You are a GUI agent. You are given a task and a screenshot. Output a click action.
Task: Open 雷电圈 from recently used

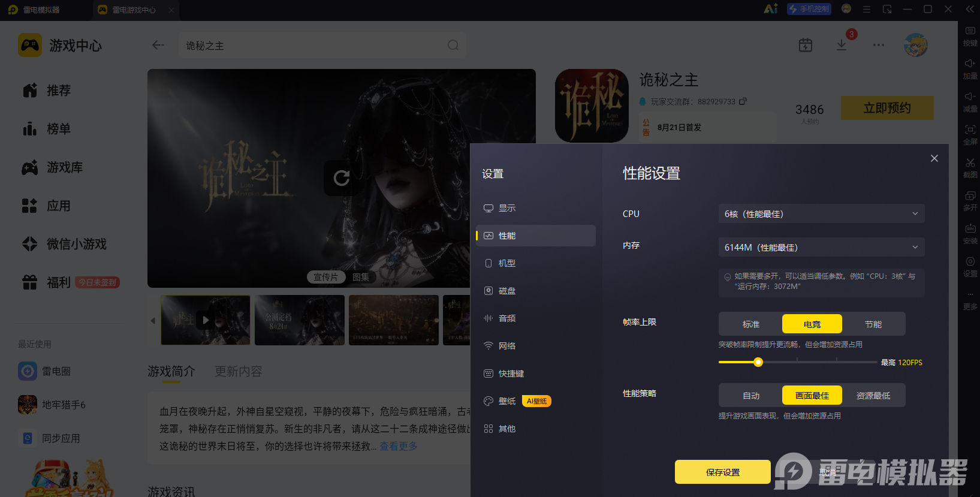(x=45, y=371)
